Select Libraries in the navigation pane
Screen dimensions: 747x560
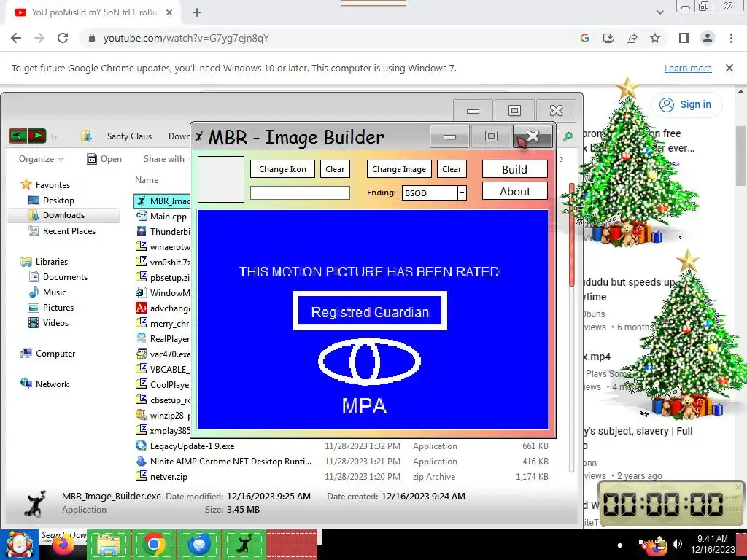point(52,262)
